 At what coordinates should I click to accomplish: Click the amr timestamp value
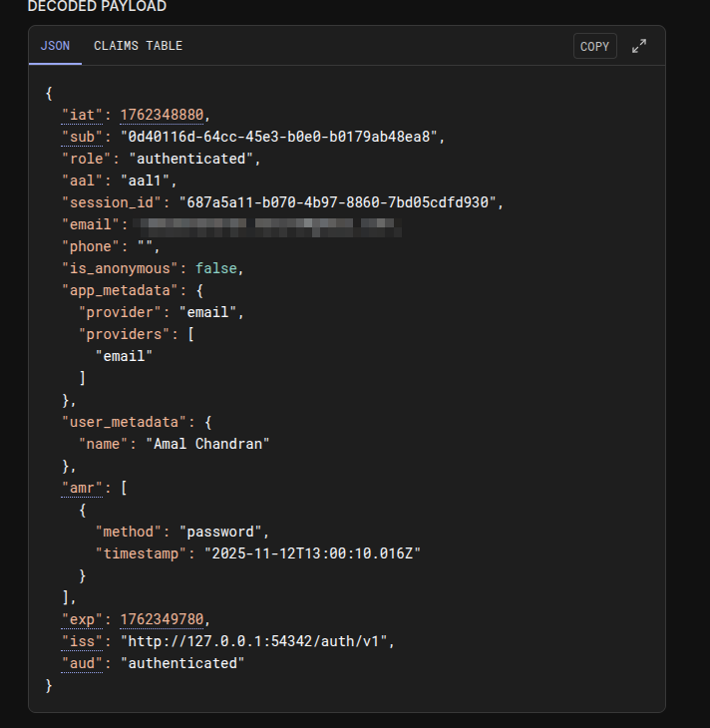tap(312, 553)
